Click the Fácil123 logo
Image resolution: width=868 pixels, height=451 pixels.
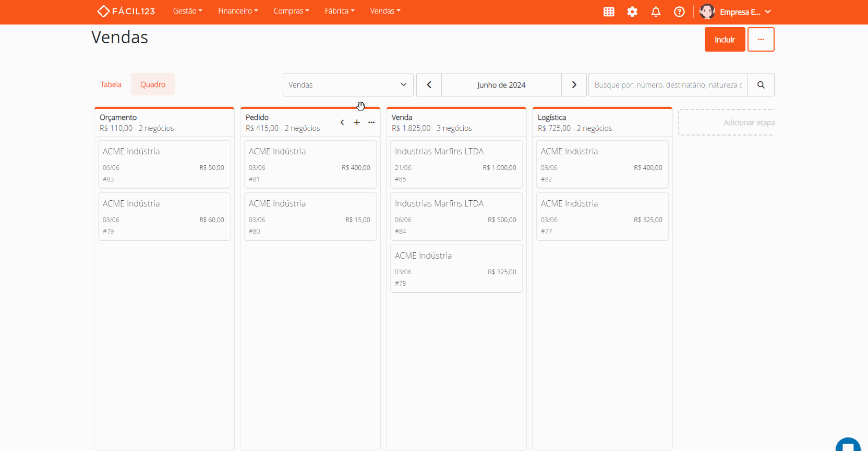click(x=126, y=11)
